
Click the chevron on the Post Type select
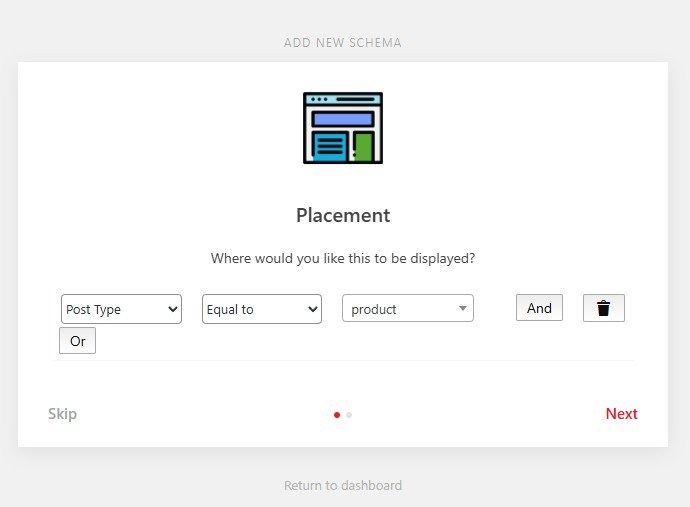[172, 309]
